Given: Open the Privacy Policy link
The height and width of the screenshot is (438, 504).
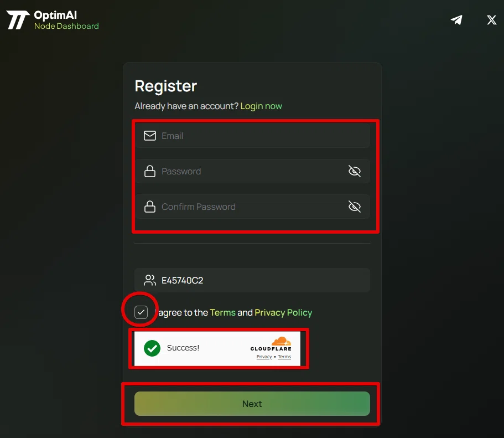Looking at the screenshot, I should pyautogui.click(x=283, y=313).
